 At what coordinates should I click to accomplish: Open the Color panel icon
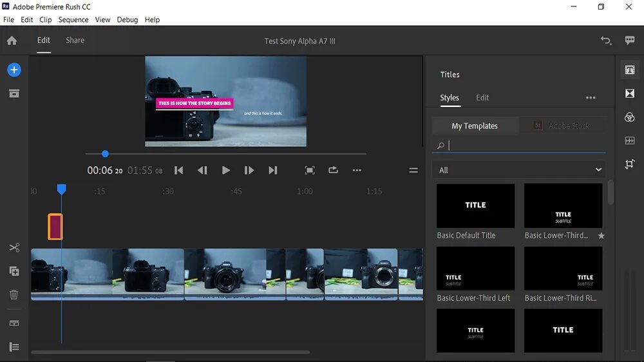[x=630, y=117]
